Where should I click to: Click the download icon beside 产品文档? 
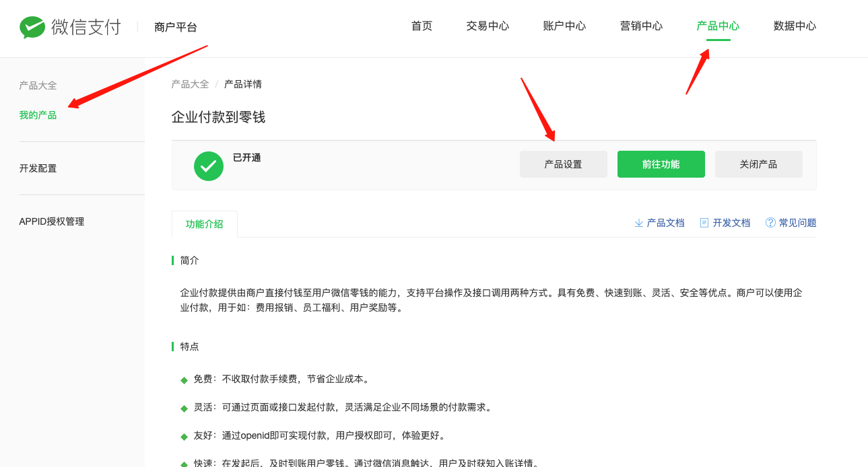coord(638,223)
